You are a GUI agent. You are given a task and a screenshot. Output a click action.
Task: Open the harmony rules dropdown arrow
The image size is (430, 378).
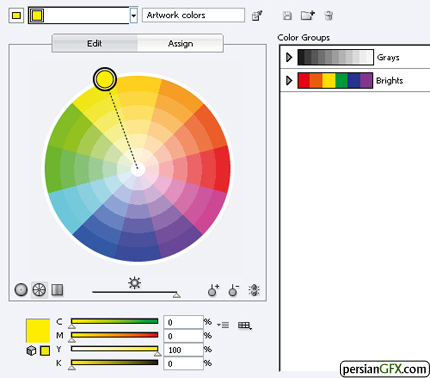pyautogui.click(x=133, y=16)
